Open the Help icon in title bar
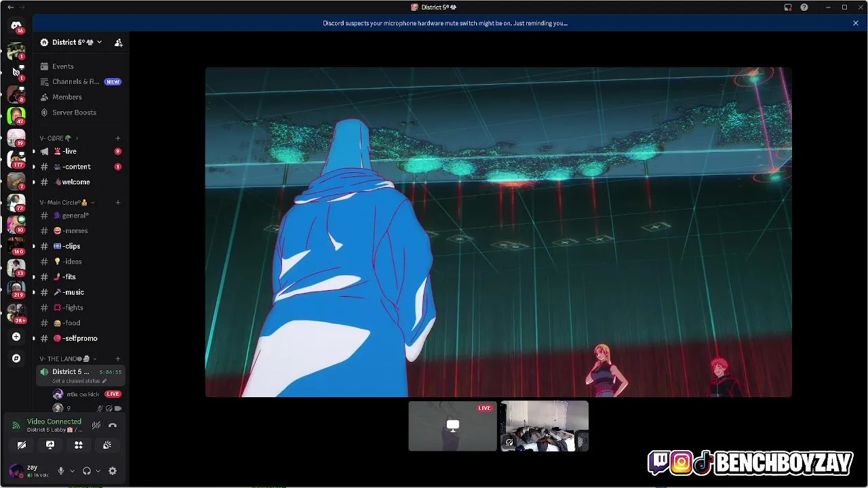The height and width of the screenshot is (488, 868). (804, 7)
